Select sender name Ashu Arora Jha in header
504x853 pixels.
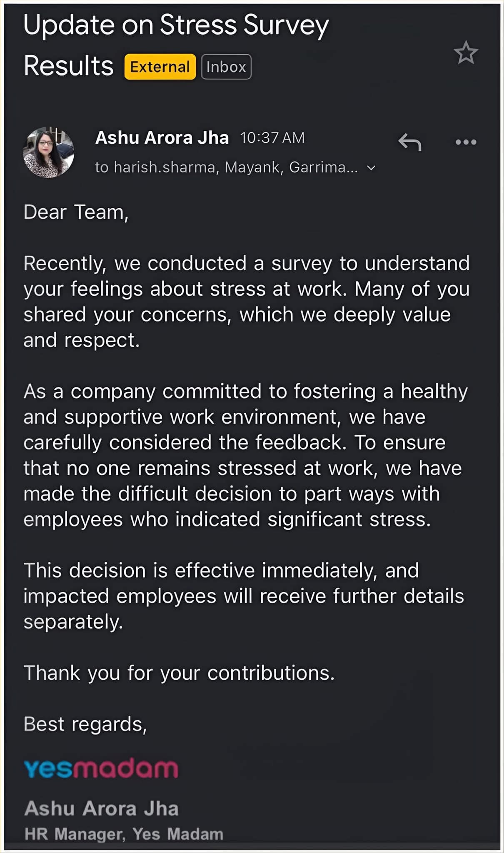click(x=162, y=137)
